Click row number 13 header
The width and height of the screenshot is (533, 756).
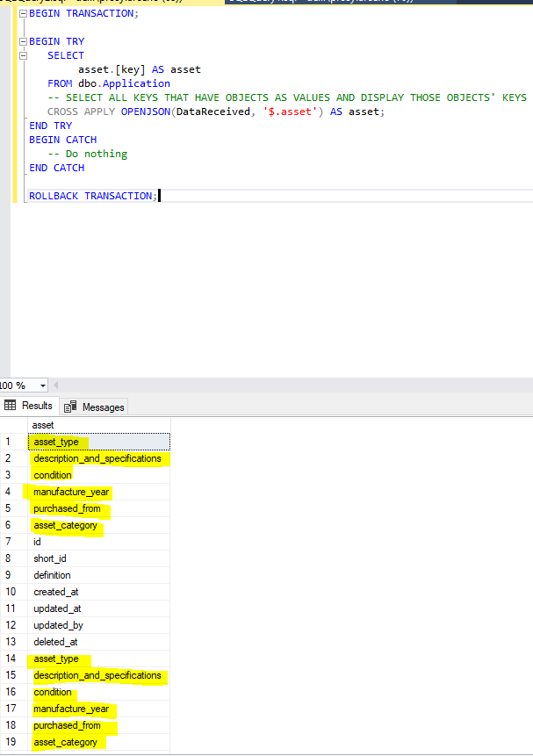coord(14,642)
